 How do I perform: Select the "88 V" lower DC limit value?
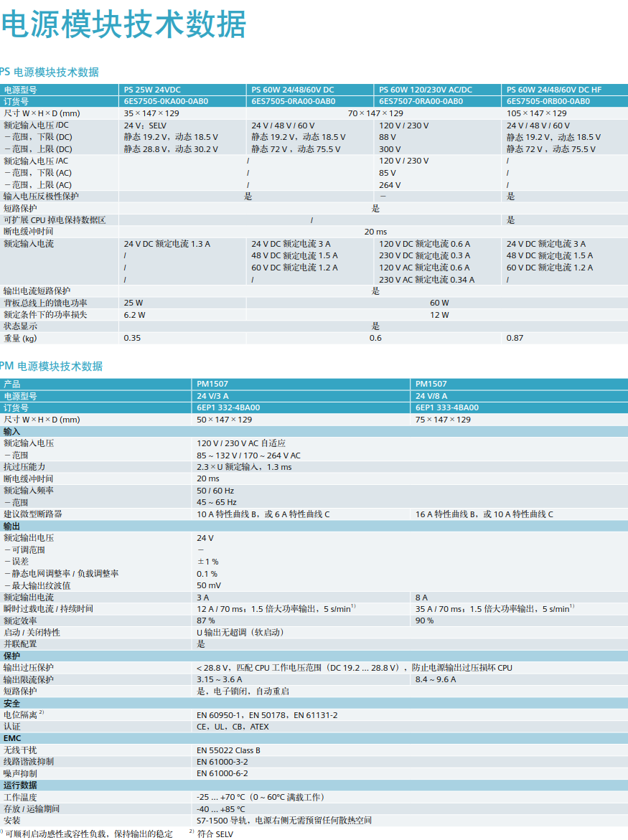coord(388,137)
